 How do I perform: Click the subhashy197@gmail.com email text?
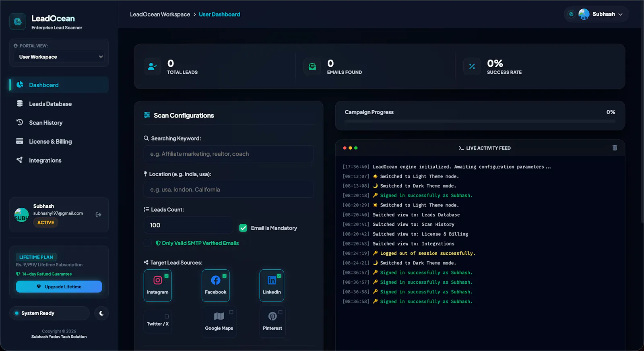(x=58, y=213)
